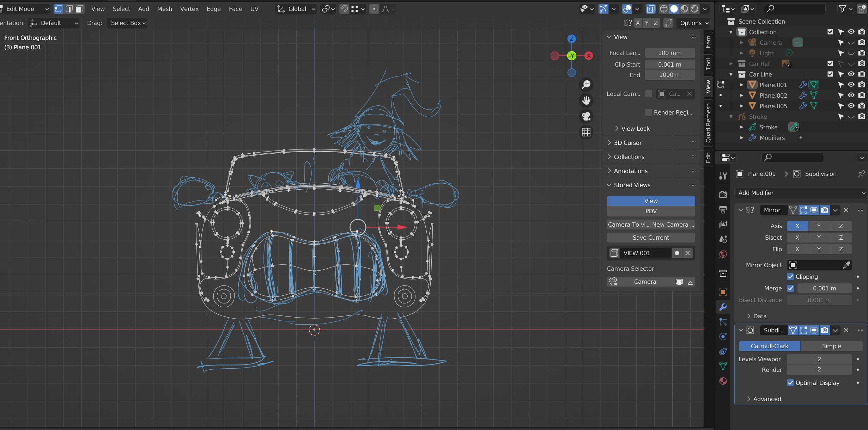Select material preview shading icon
The height and width of the screenshot is (430, 868).
click(x=684, y=9)
